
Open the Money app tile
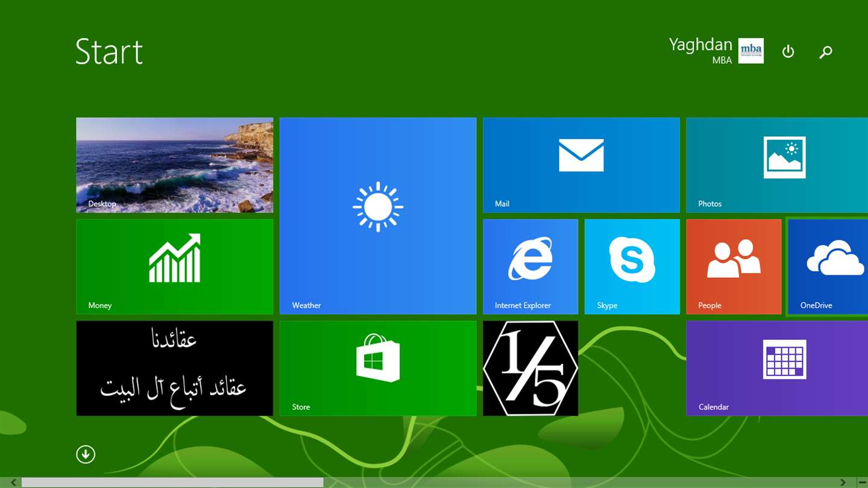tap(174, 266)
